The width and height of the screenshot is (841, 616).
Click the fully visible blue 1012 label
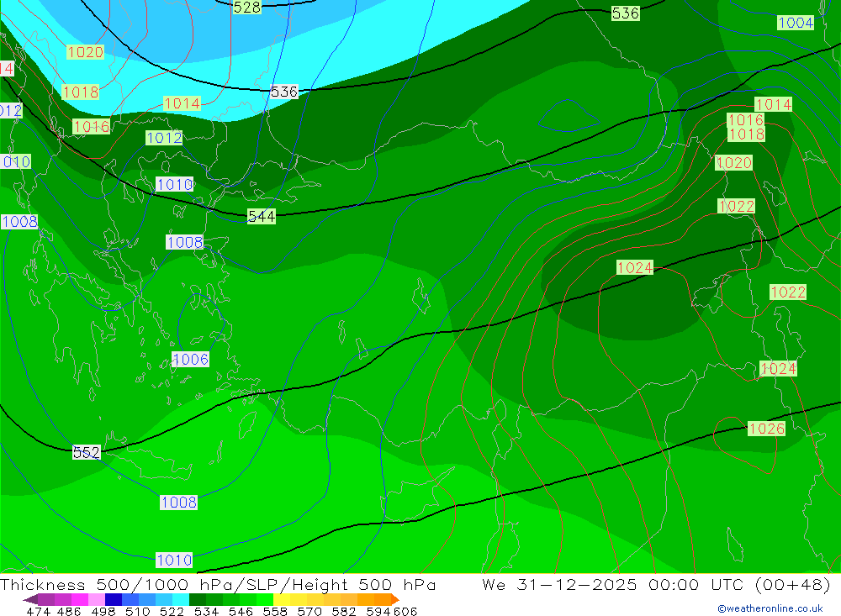click(164, 138)
